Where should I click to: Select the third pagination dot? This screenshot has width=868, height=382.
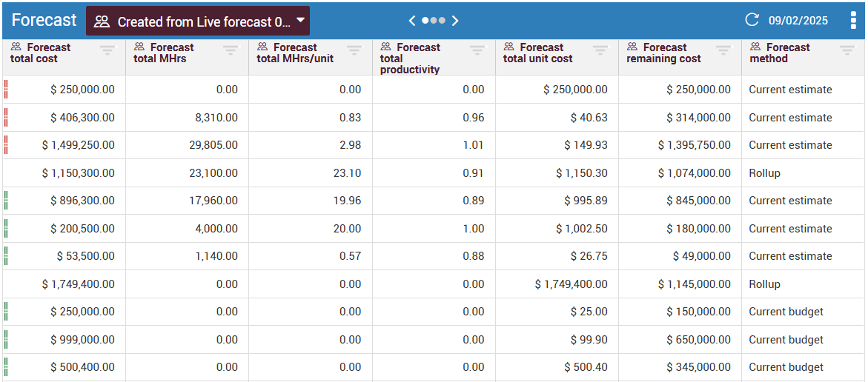coord(442,21)
